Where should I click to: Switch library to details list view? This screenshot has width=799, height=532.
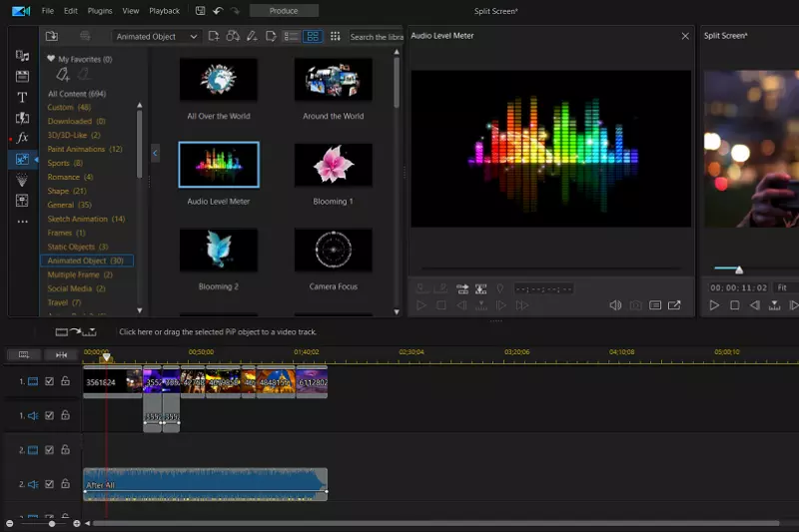291,36
